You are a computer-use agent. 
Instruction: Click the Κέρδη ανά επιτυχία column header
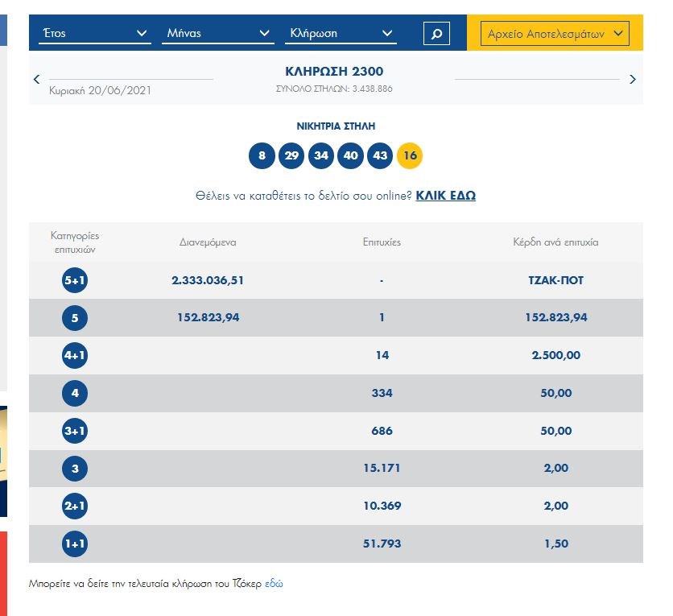click(555, 242)
